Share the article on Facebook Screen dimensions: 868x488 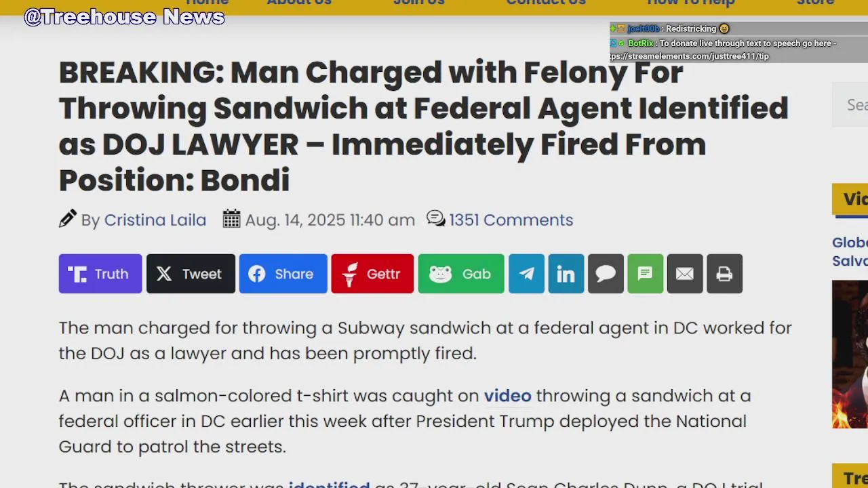click(x=283, y=274)
